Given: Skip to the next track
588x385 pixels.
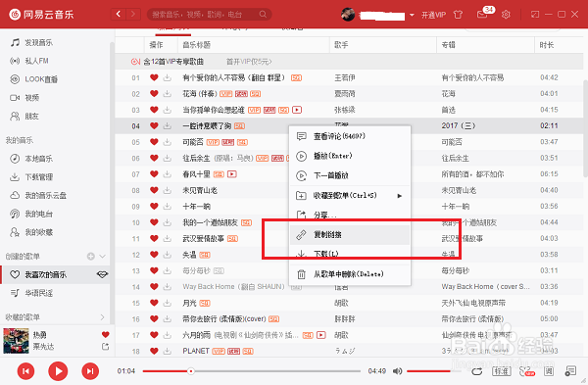Looking at the screenshot, I should coord(90,371).
